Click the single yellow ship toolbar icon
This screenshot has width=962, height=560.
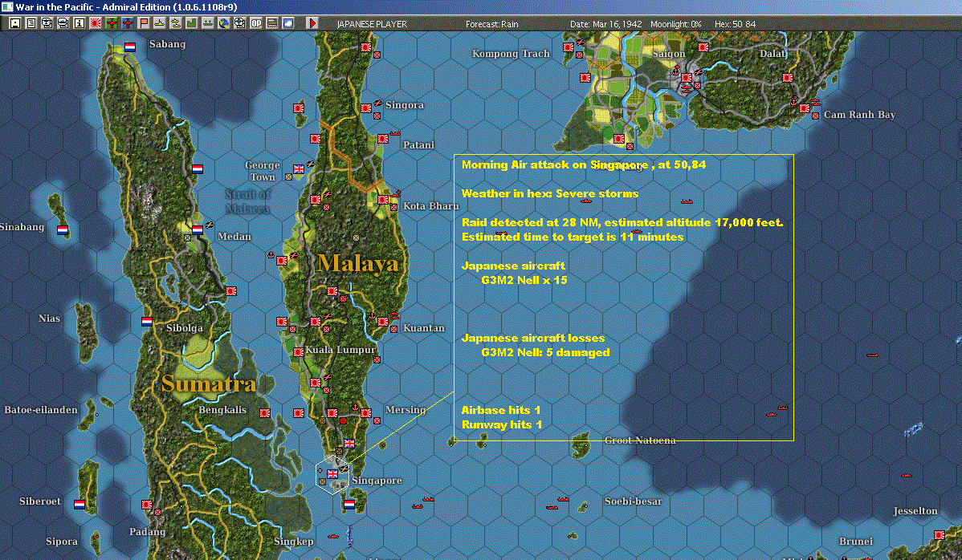160,23
